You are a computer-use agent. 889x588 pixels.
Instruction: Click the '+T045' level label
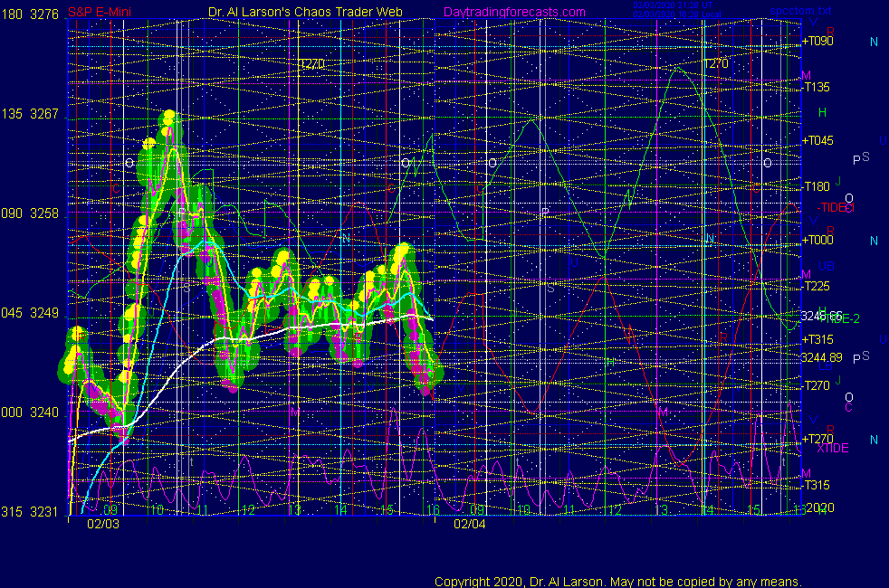817,140
